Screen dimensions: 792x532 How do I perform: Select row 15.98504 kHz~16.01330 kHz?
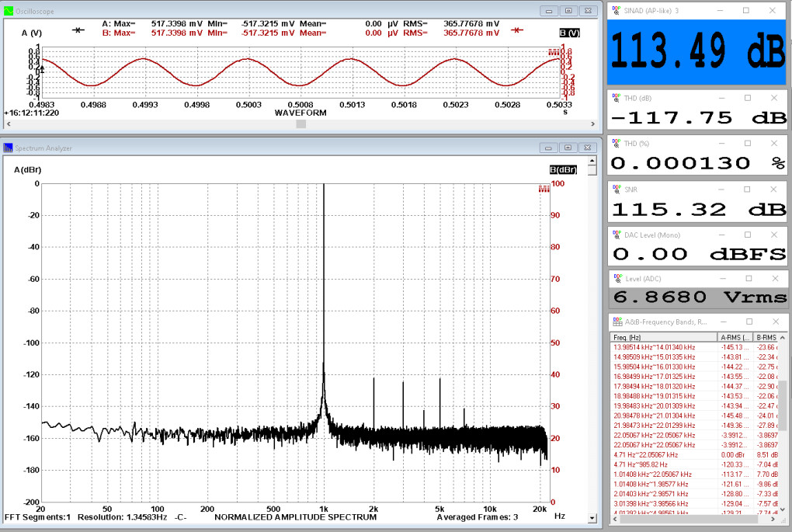[x=694, y=367]
